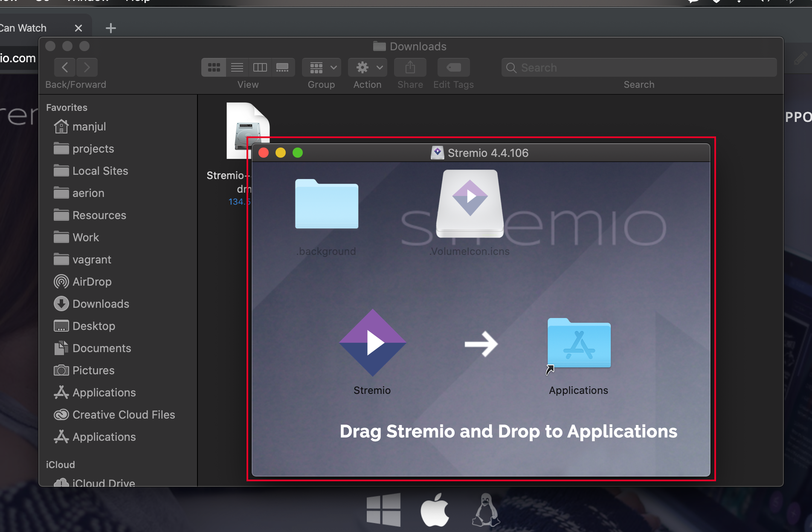Viewport: 812px width, 532px height.
Task: Open the Applications folder shortcut in Stremio window
Action: (x=579, y=344)
